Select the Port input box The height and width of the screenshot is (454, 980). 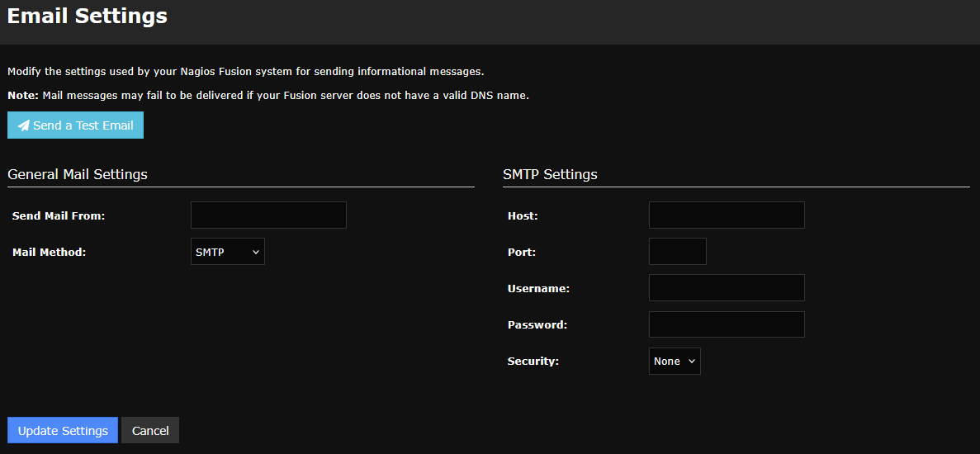coord(677,251)
